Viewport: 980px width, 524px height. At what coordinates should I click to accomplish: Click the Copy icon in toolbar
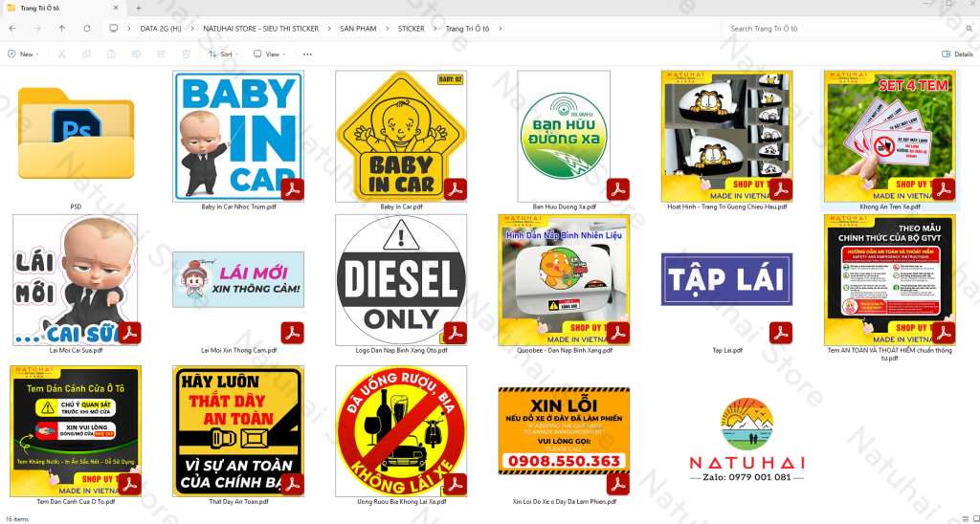tap(86, 55)
